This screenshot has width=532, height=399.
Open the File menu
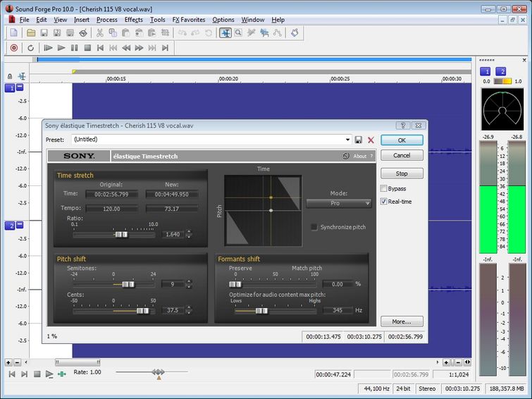pyautogui.click(x=24, y=20)
